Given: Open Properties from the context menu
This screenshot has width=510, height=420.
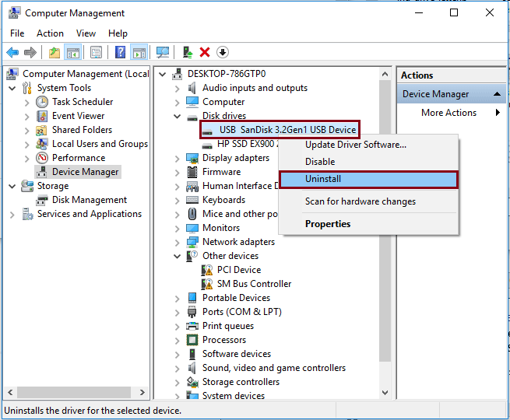Looking at the screenshot, I should click(x=368, y=224).
